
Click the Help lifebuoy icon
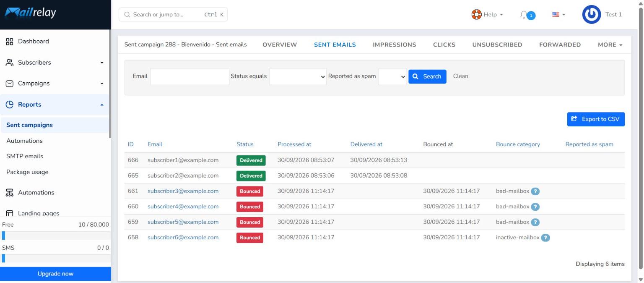coord(477,14)
